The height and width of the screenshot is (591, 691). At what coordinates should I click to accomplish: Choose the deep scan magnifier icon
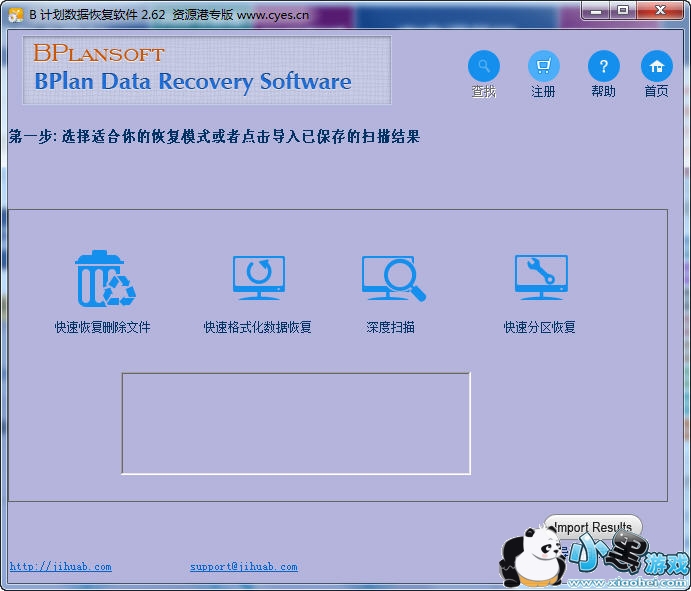pyautogui.click(x=393, y=279)
